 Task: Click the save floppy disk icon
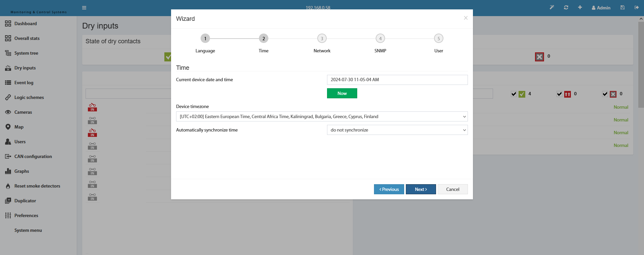pyautogui.click(x=623, y=7)
